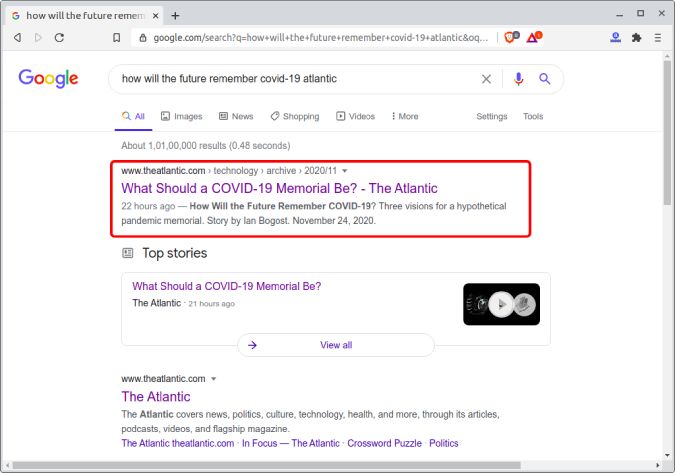Screen dimensions: 675x473
Task: Select the All results tab
Action: pos(133,116)
